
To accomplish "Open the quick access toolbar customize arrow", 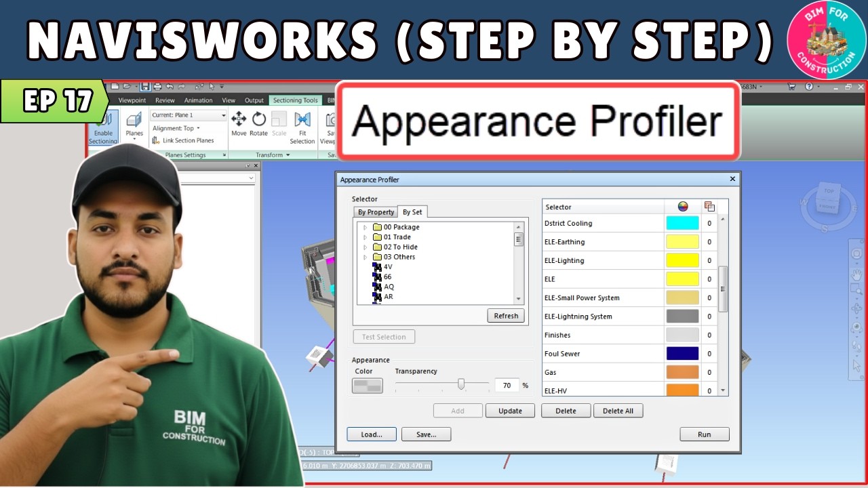I will pos(222,86).
